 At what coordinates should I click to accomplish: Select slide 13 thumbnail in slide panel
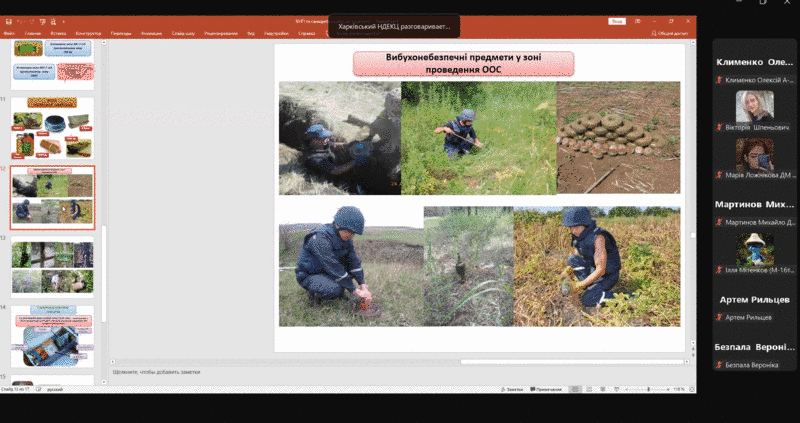[x=52, y=267]
